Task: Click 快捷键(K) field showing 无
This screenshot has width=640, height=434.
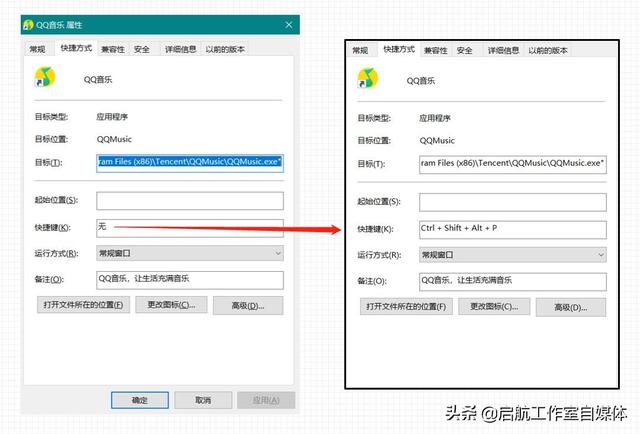Action: pyautogui.click(x=190, y=228)
